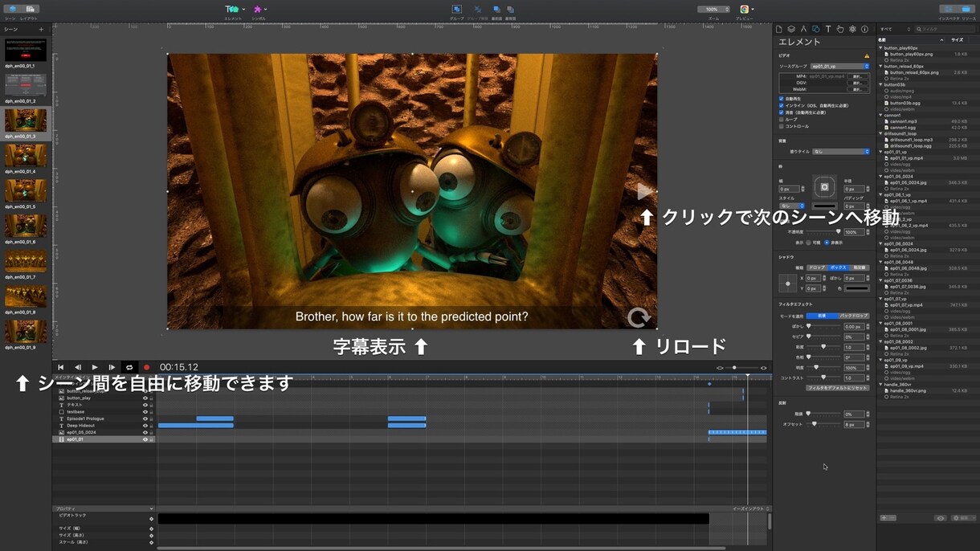Image resolution: width=980 pixels, height=551 pixels.
Task: Collapse the cannon1 resource group
Action: 881,115
